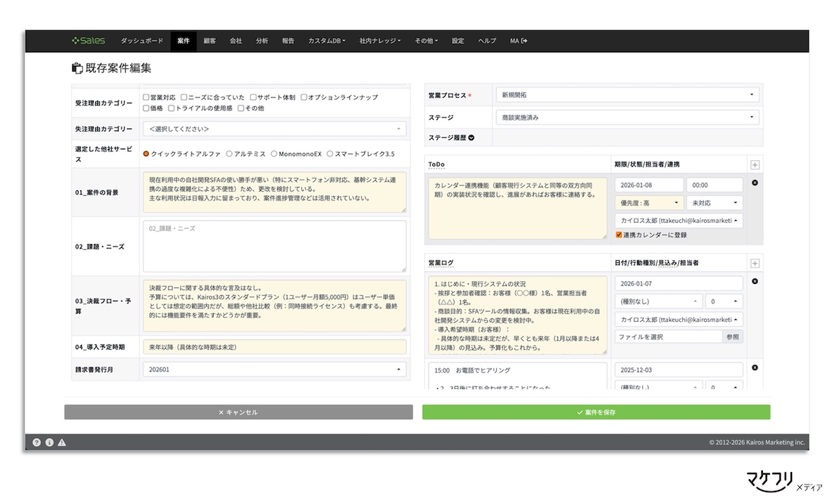Click the ToDo due date 2026-01-08 field
The image size is (833, 504).
[649, 185]
